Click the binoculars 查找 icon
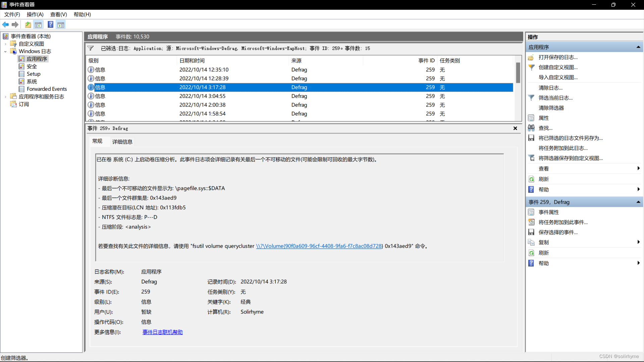The image size is (644, 362). click(531, 128)
